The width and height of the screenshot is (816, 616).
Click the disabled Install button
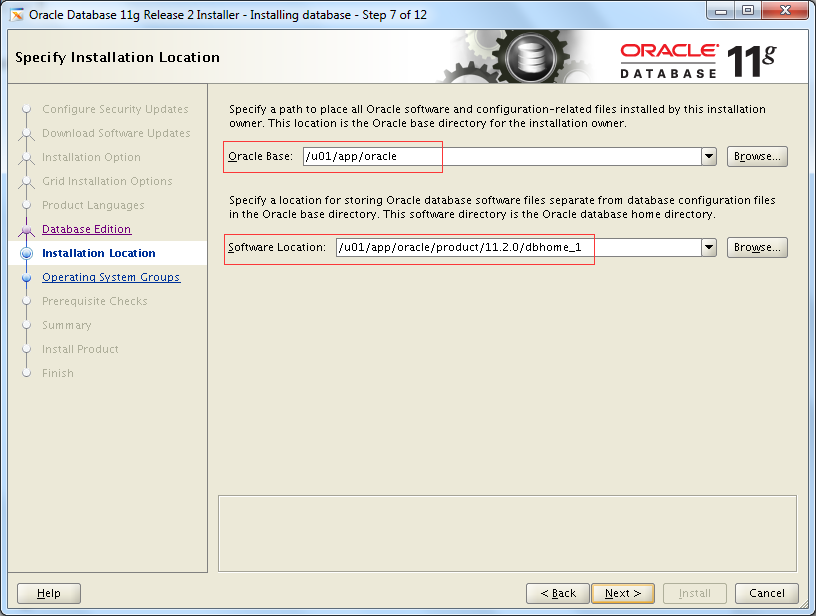pyautogui.click(x=695, y=593)
